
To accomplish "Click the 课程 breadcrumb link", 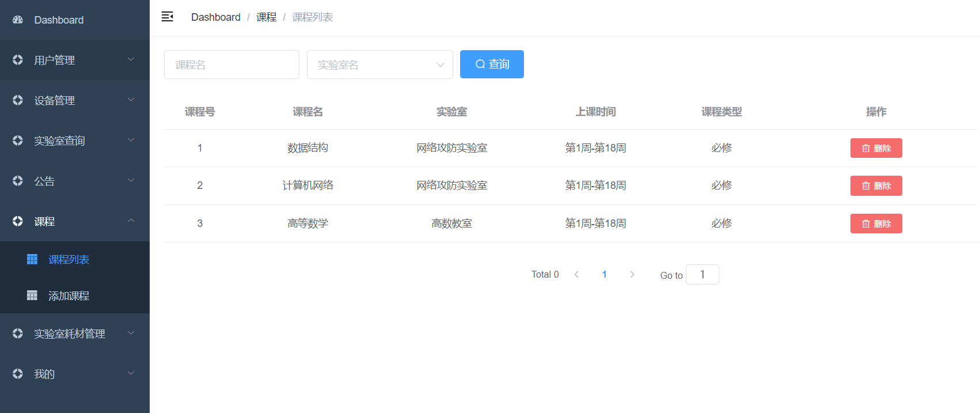I will pyautogui.click(x=267, y=17).
